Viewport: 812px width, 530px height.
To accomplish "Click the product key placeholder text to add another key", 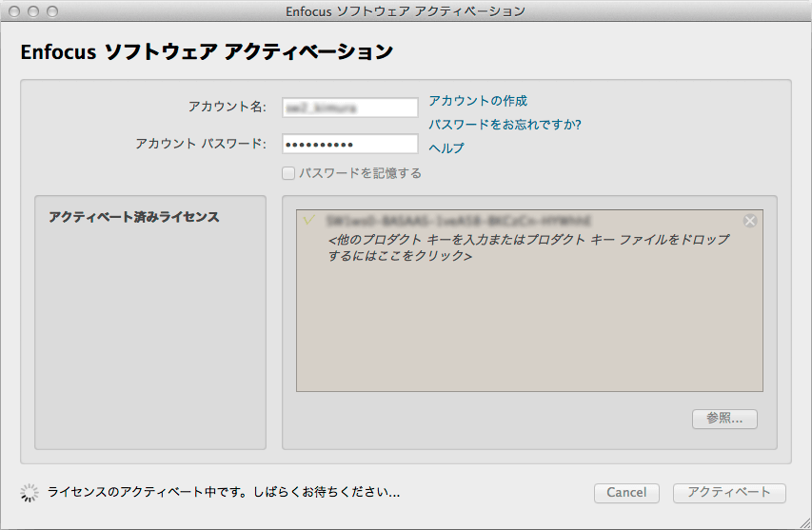I will point(528,247).
